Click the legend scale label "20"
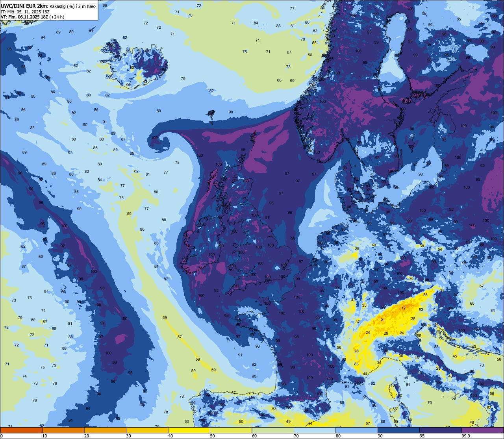The image size is (504, 439). click(86, 436)
